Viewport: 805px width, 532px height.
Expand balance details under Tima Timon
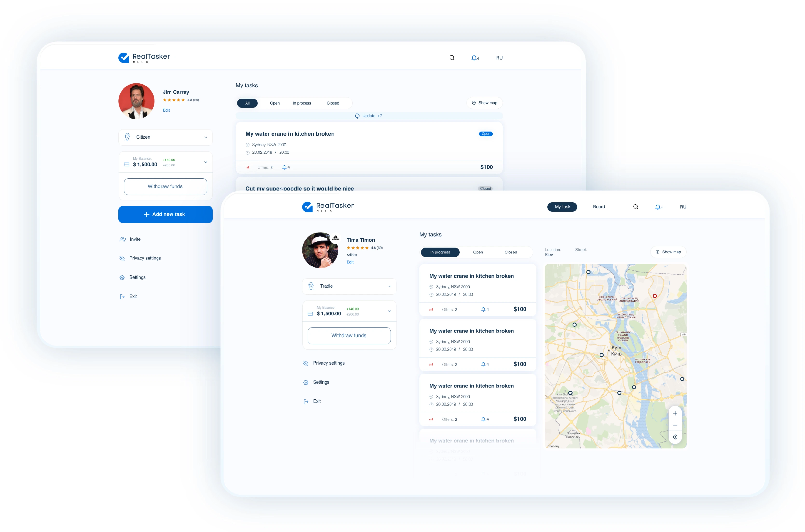(389, 311)
